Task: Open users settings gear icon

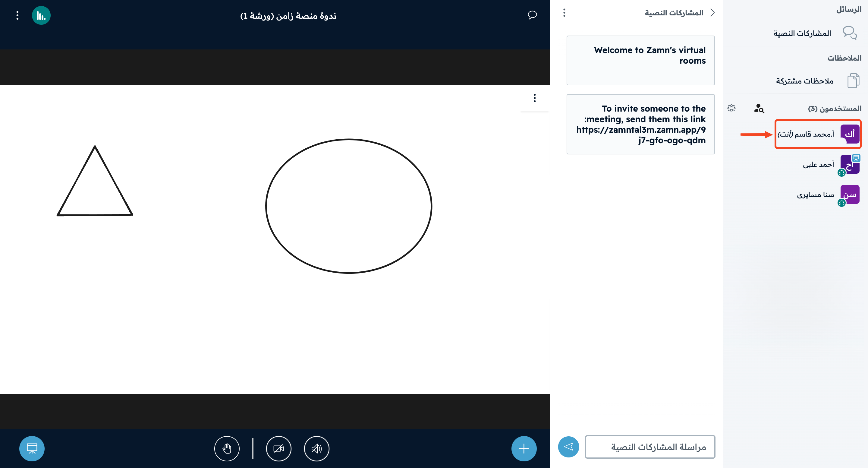Action: [731, 108]
